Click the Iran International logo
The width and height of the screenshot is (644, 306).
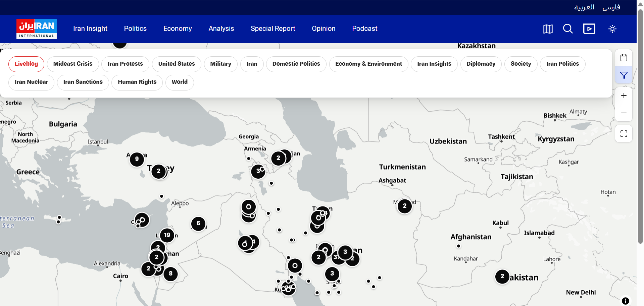coord(37,29)
